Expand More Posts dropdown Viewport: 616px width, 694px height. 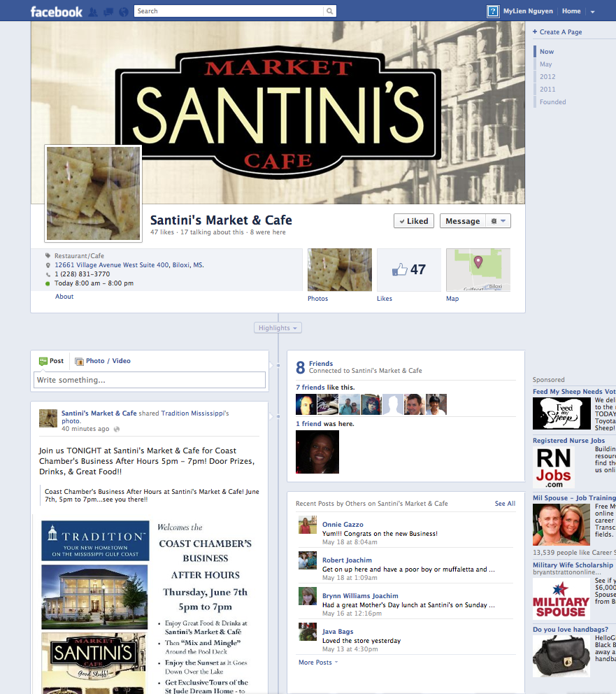(x=318, y=662)
